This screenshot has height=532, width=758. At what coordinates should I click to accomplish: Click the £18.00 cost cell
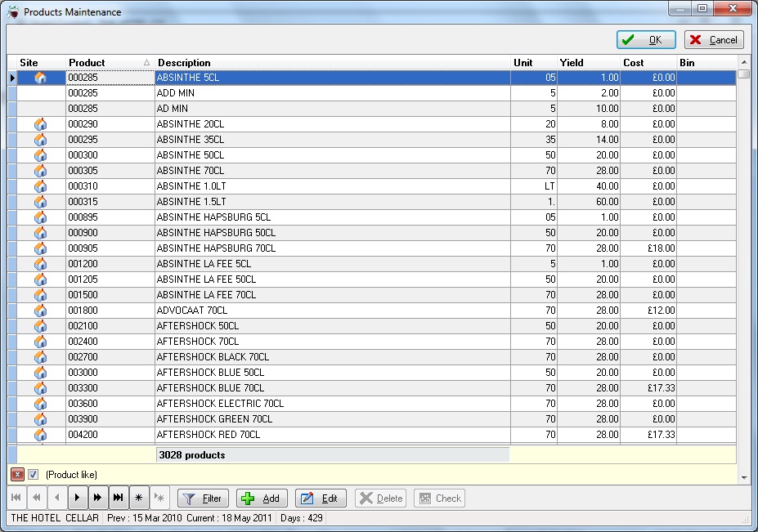[x=648, y=248]
